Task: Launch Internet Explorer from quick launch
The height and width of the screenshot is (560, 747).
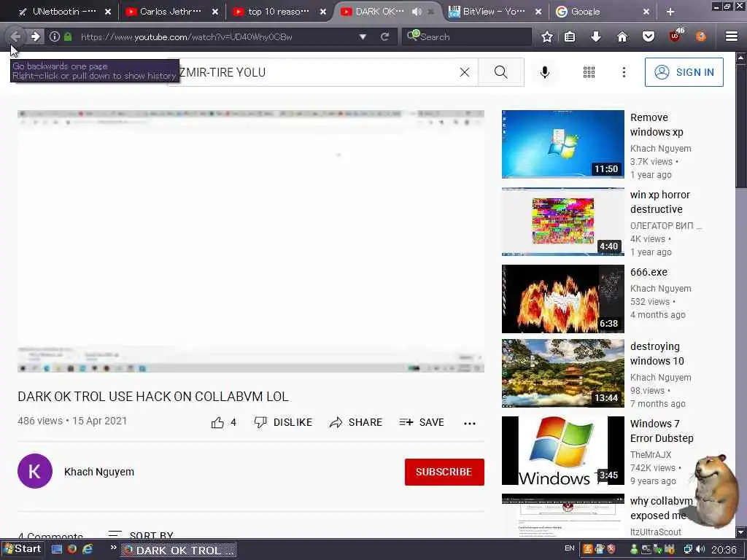Action: [88, 549]
